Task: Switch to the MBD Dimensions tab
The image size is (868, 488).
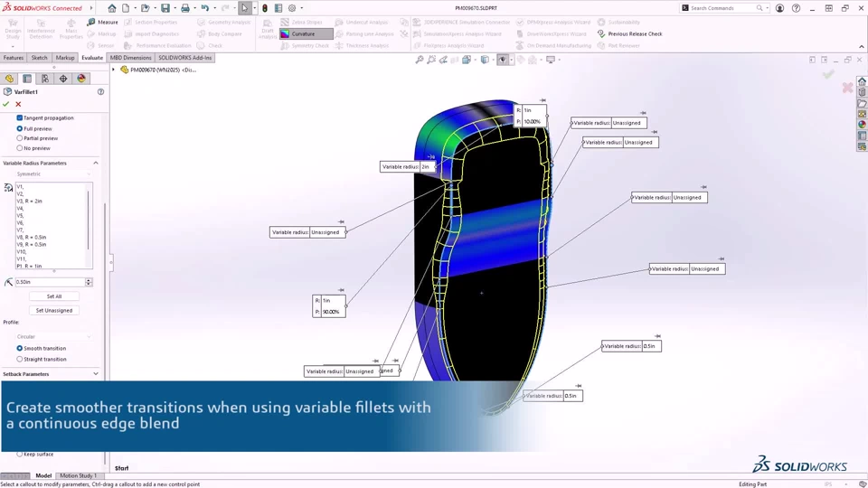Action: tap(130, 58)
